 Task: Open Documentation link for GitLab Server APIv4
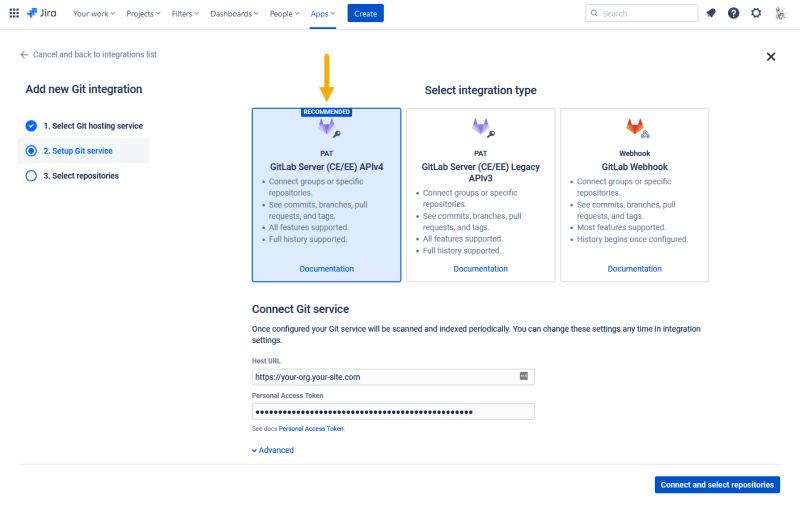327,269
